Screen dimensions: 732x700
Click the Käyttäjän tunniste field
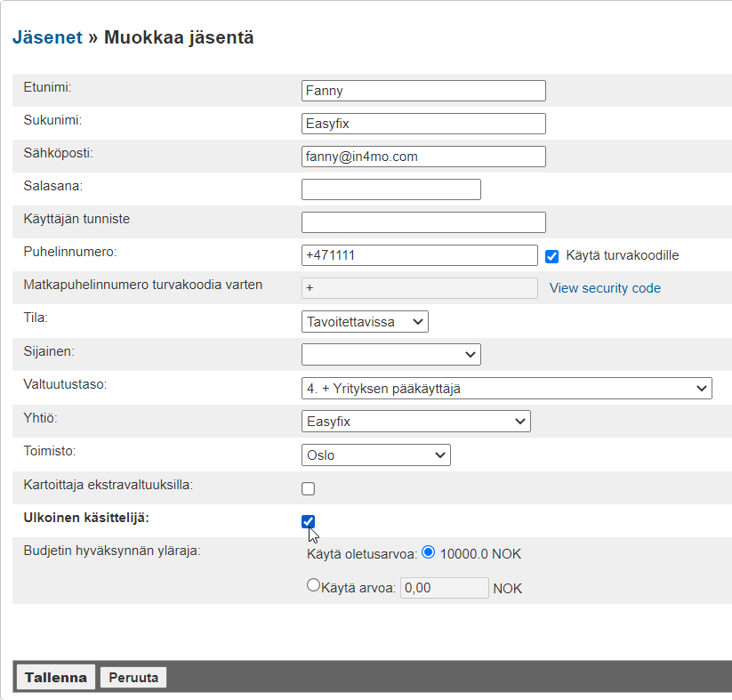(423, 222)
